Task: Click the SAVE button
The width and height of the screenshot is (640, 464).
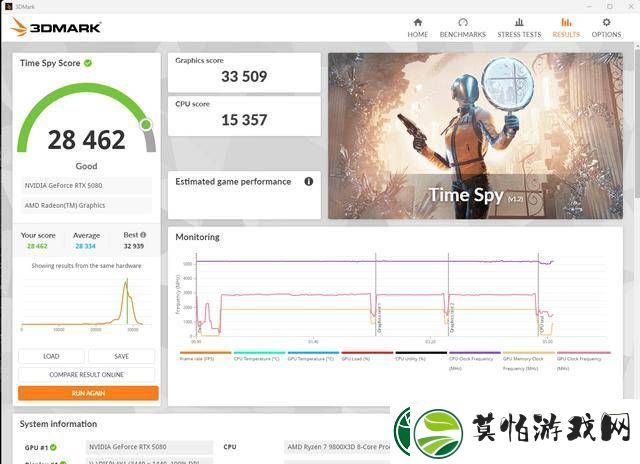Action: (121, 356)
